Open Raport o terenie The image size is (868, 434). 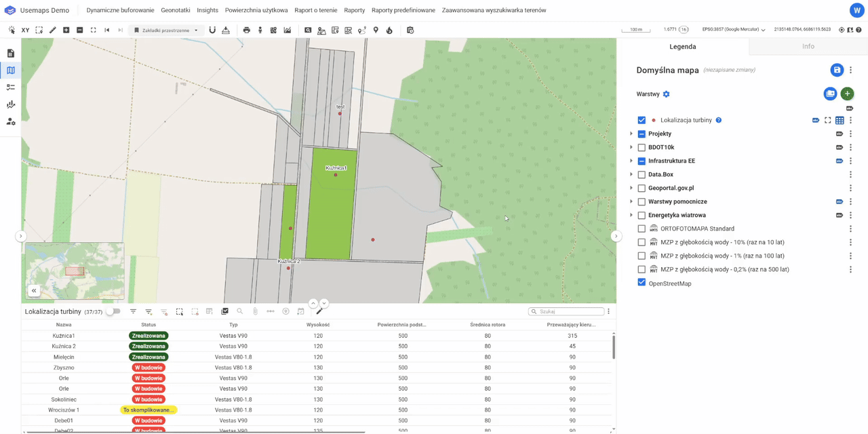pos(315,10)
